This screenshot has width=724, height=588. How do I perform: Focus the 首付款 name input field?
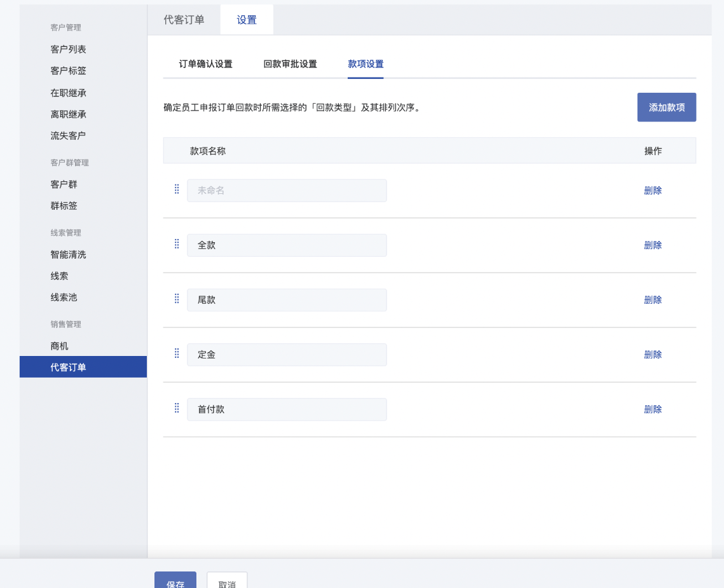click(x=287, y=409)
